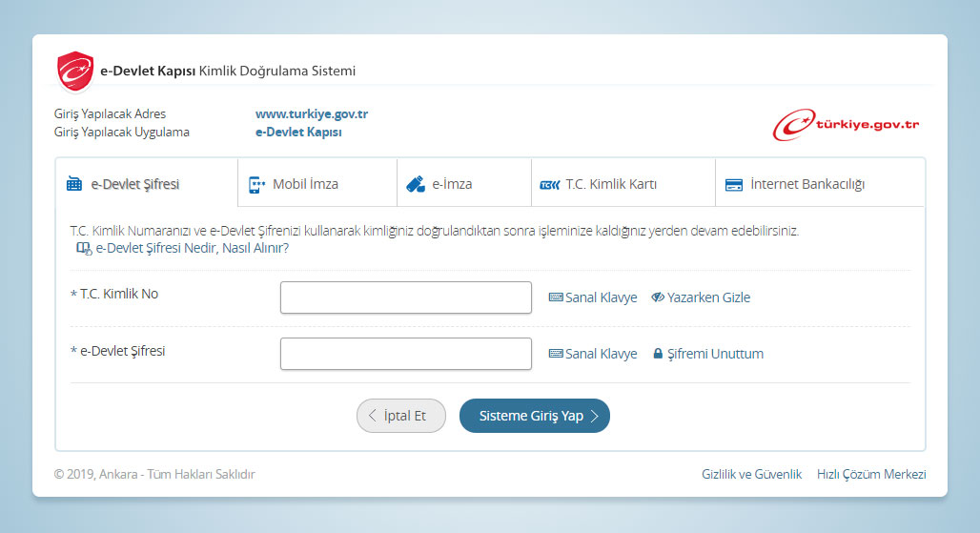
Task: Click the İptal Et button
Action: point(401,416)
